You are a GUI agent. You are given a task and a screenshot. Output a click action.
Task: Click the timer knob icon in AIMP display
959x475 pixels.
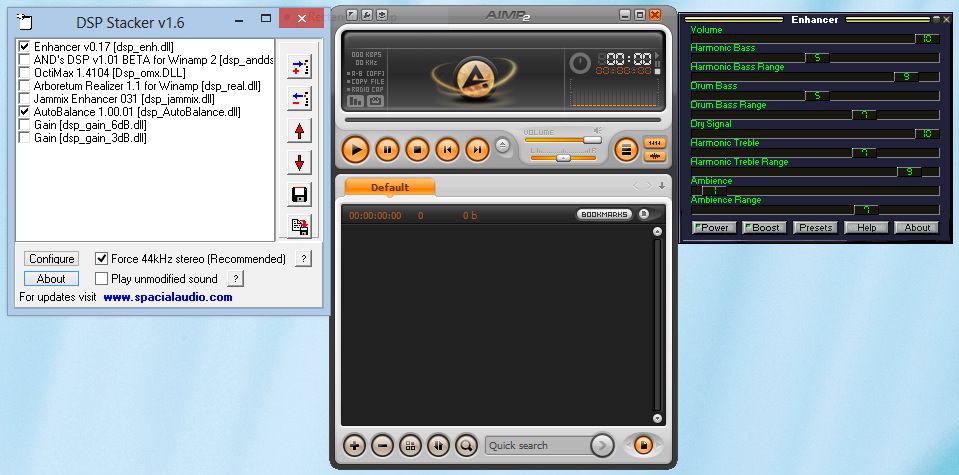580,63
